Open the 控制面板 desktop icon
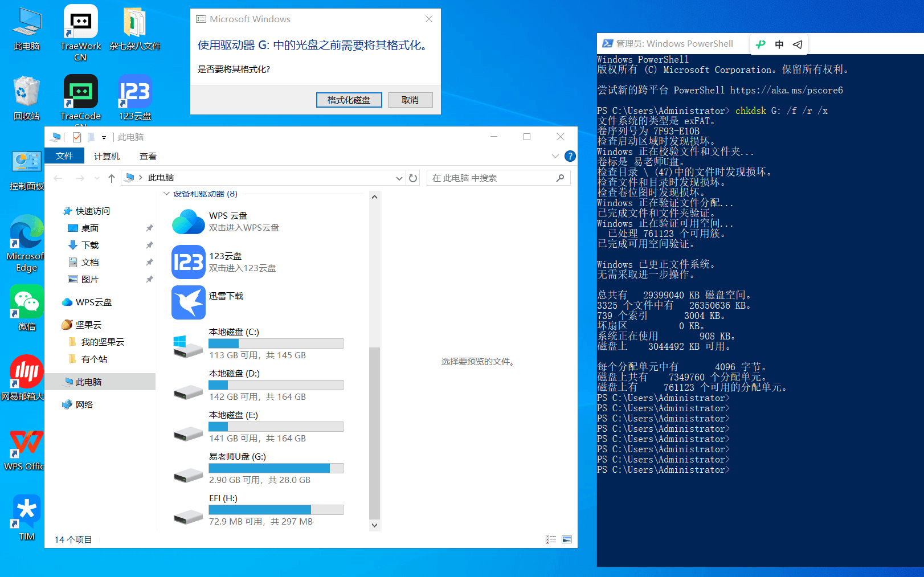This screenshot has width=924, height=577. 27,169
